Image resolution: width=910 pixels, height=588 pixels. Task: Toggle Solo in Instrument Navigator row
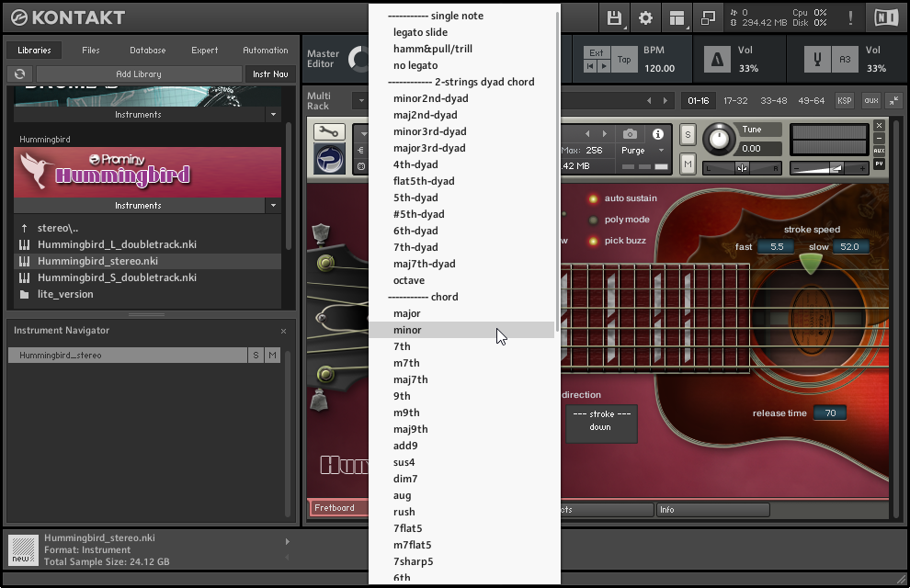pyautogui.click(x=256, y=355)
